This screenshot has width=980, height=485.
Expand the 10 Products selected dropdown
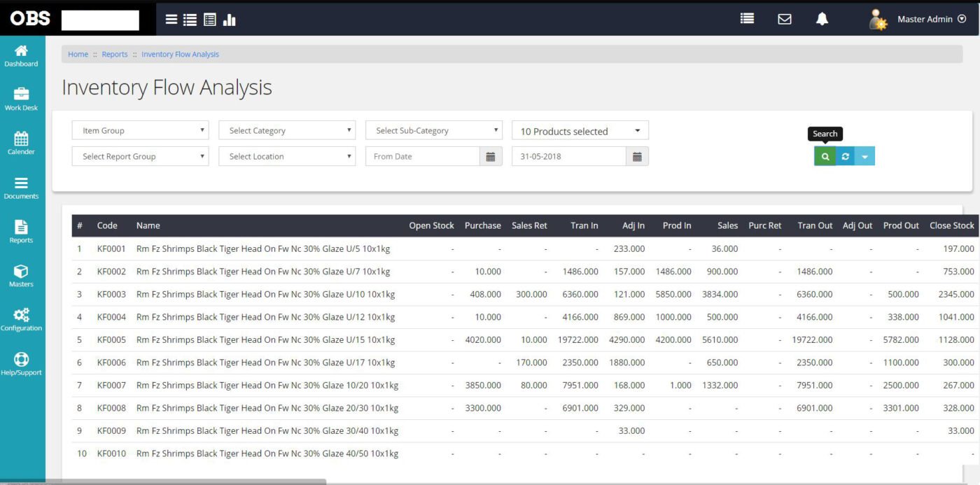pos(580,131)
